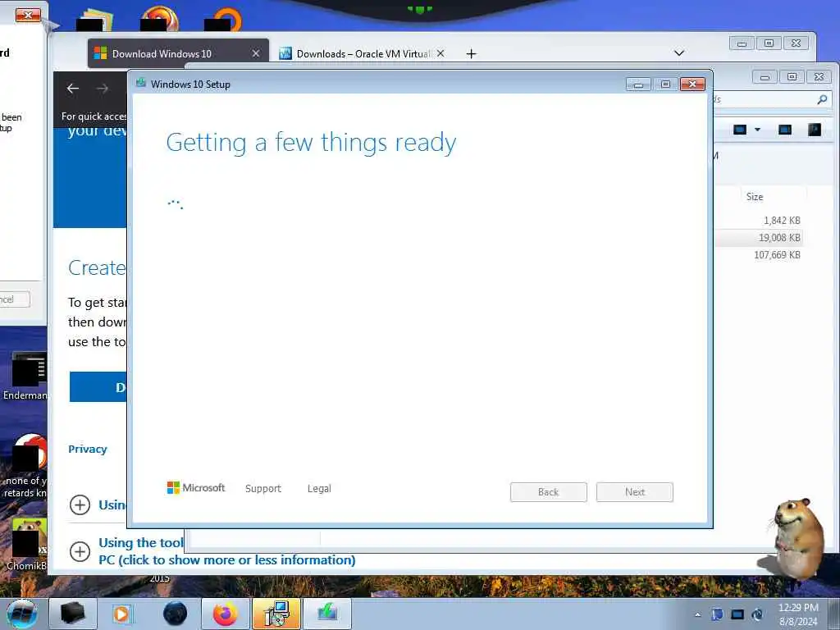Switch to Downloads Oracle VM VirtualBox tab
This screenshot has width=840, height=630.
click(364, 53)
